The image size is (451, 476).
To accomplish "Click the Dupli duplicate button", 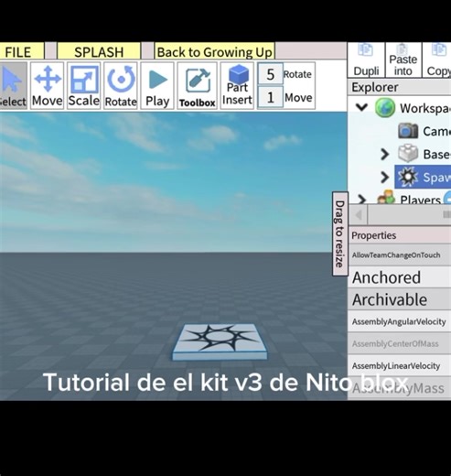I will (366, 60).
